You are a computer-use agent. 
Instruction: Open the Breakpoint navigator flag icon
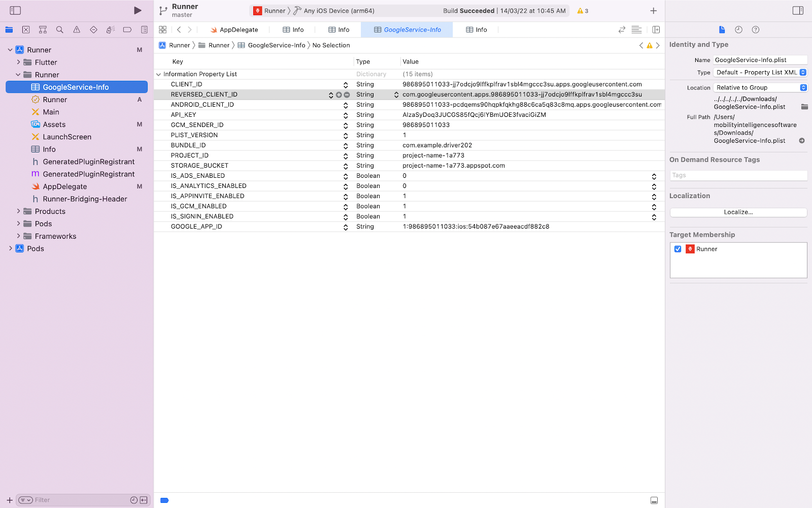coord(127,29)
